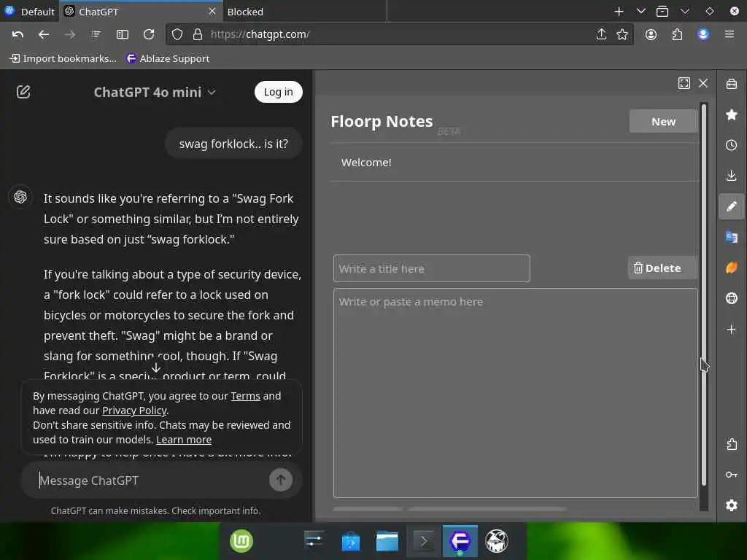Delete the current note
The height and width of the screenshot is (560, 747).
[662, 268]
